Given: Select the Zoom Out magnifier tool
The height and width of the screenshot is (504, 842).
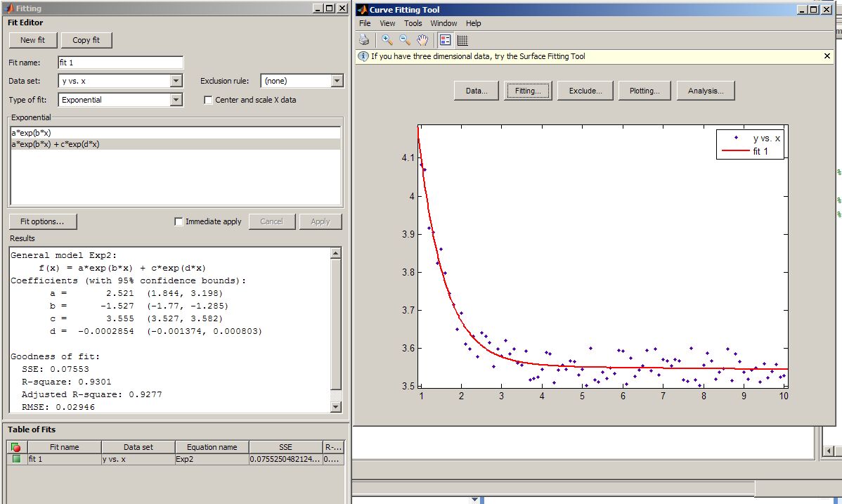Looking at the screenshot, I should click(405, 40).
